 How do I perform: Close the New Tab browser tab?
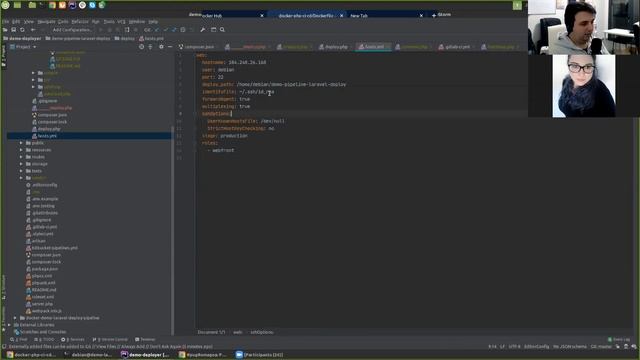coord(421,16)
